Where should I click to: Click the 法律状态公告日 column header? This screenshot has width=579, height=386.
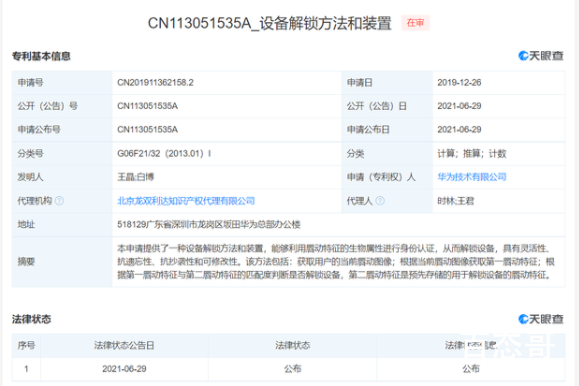[124, 345]
